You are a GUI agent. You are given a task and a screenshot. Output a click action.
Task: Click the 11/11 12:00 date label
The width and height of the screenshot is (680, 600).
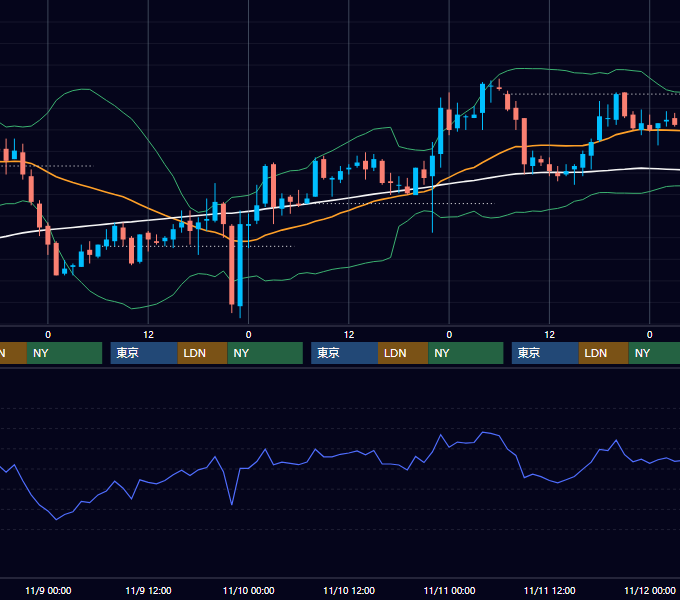[x=549, y=590]
